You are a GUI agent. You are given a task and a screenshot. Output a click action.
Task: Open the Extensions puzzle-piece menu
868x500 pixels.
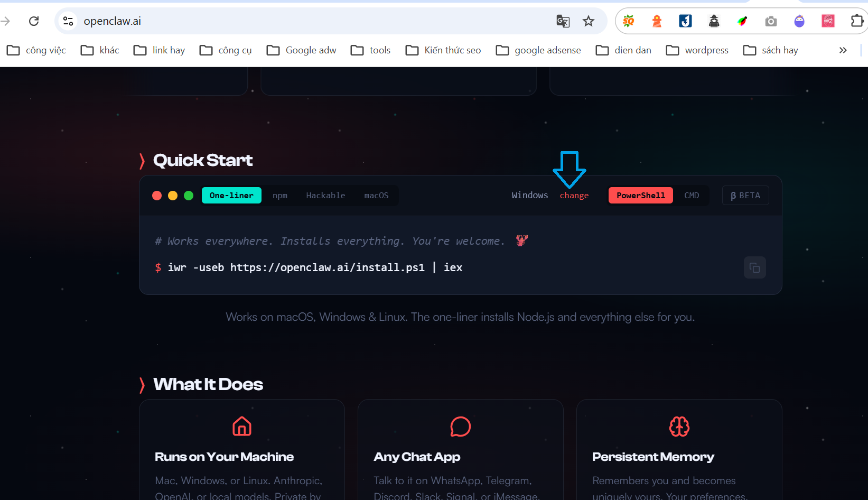(x=857, y=21)
